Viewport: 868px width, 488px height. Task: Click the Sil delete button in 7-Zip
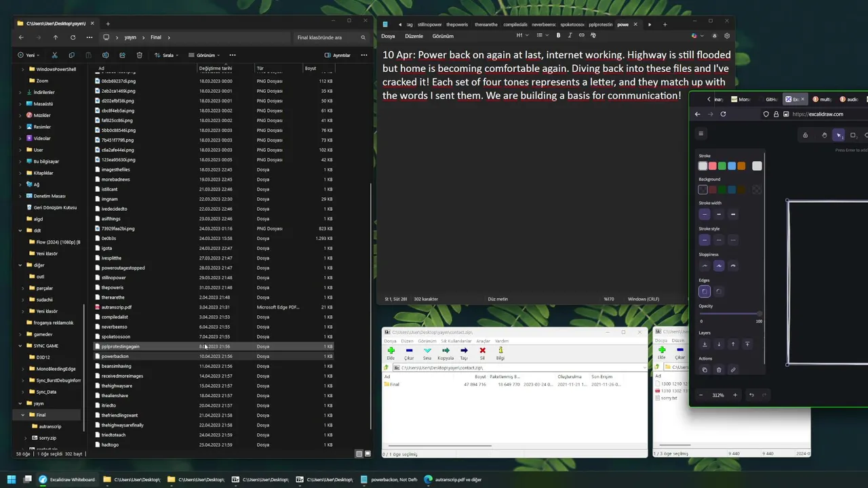pyautogui.click(x=482, y=353)
